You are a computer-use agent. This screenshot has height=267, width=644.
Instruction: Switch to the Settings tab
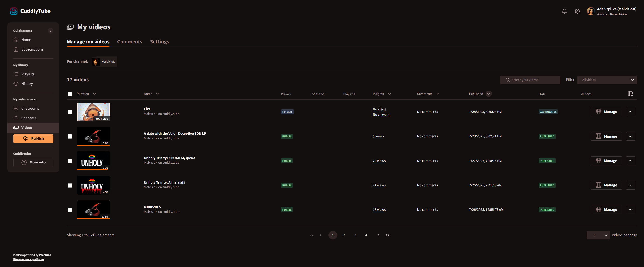click(x=159, y=42)
